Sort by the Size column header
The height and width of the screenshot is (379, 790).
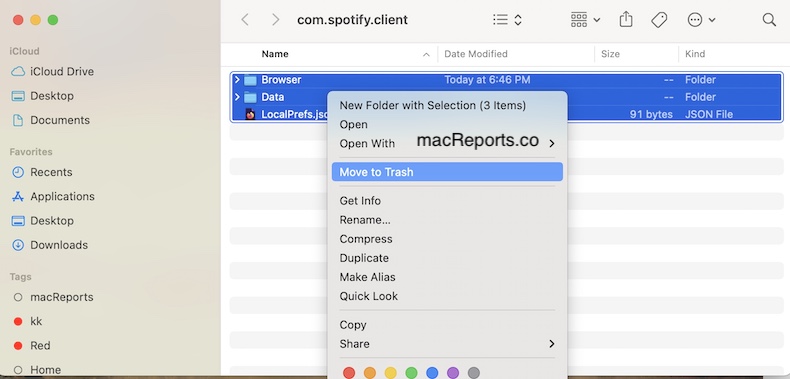(x=610, y=54)
